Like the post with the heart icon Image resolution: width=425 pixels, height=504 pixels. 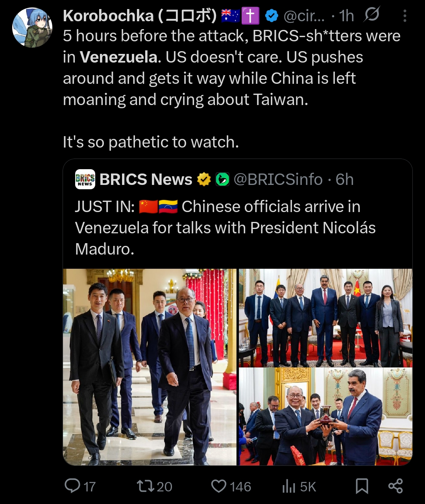click(x=218, y=486)
